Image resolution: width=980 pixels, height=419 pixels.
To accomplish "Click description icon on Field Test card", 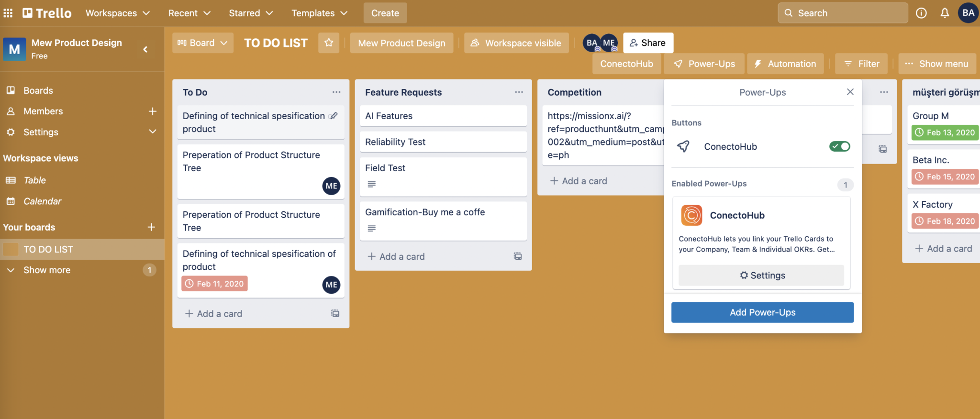I will [x=371, y=184].
